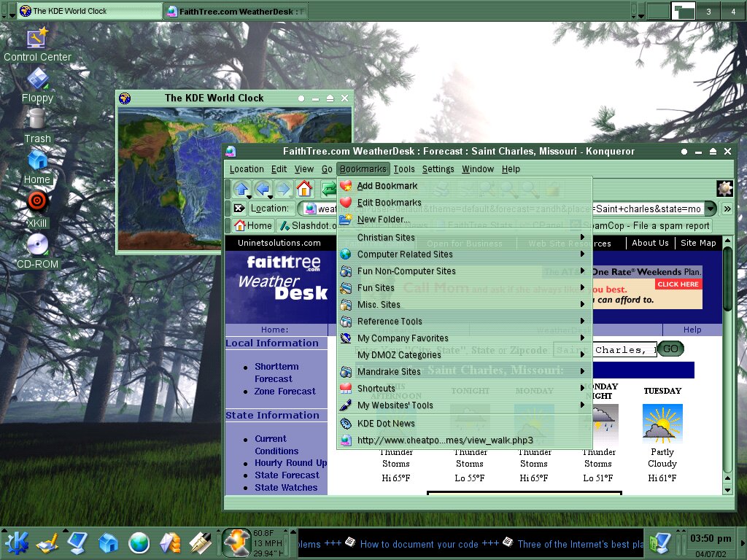Open the K start menu
This screenshot has width=747, height=560.
pyautogui.click(x=17, y=543)
